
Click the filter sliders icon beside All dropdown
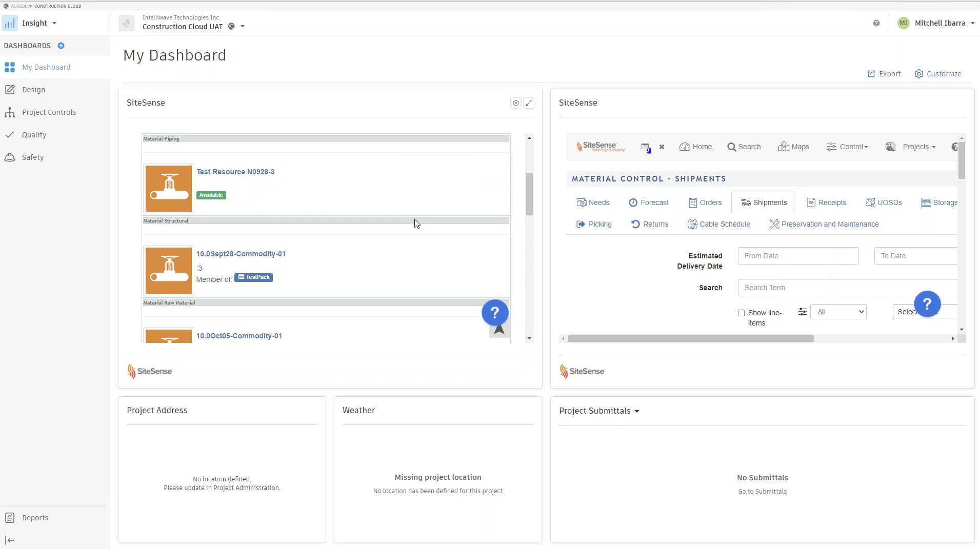(803, 312)
